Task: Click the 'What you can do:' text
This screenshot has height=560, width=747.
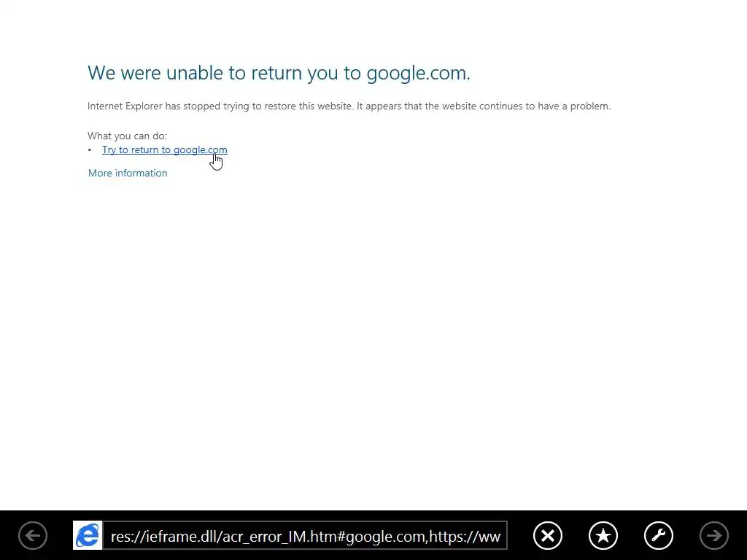Action: (x=127, y=136)
